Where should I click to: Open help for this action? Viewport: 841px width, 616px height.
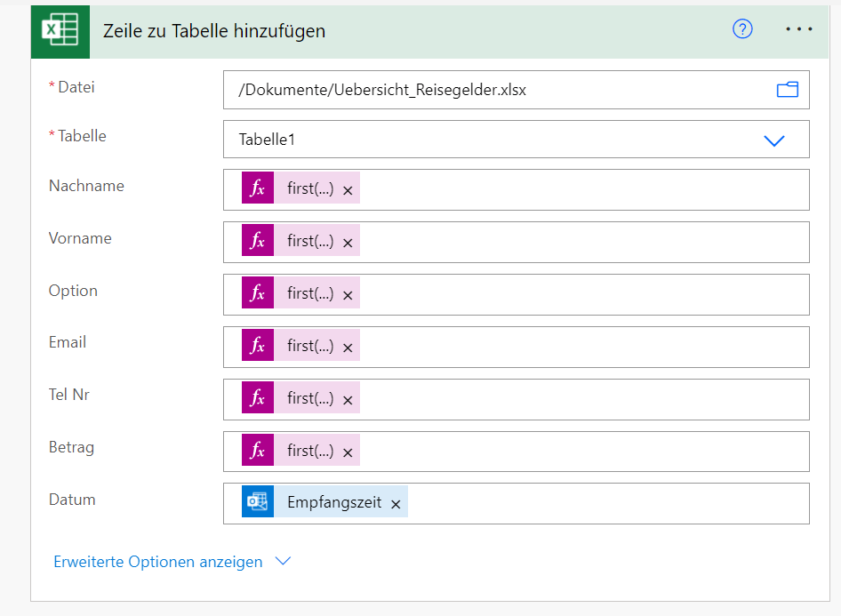[x=742, y=29]
